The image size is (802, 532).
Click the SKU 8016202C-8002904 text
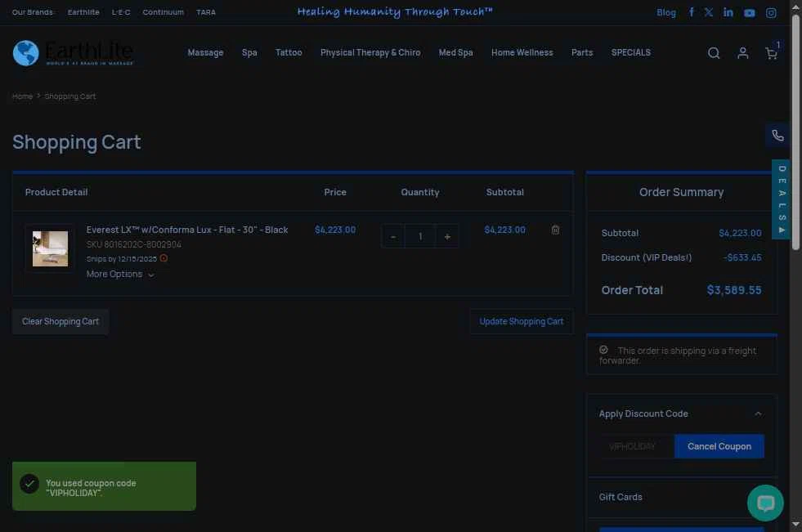click(x=134, y=244)
